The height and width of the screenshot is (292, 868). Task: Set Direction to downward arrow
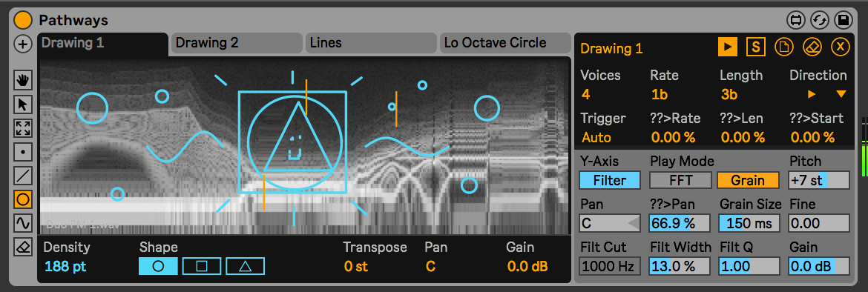click(841, 95)
